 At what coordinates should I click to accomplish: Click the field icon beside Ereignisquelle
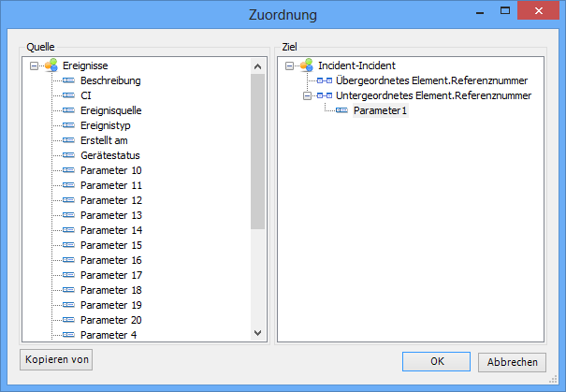point(68,111)
